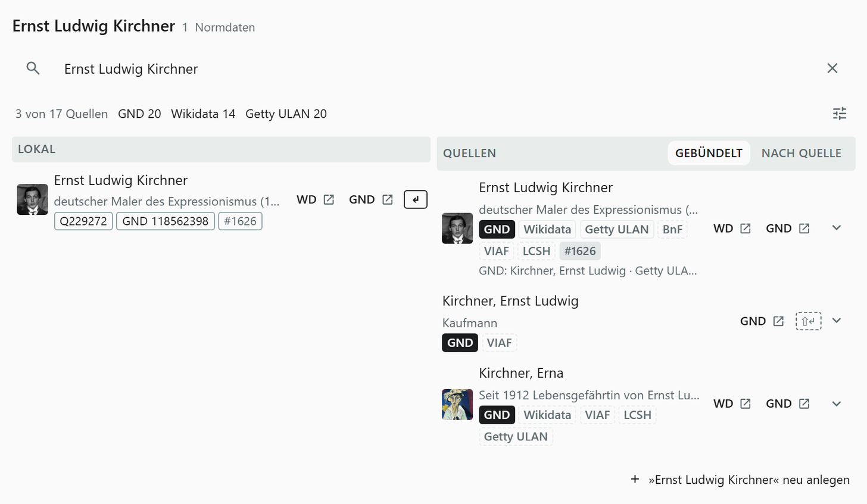Click the search magnifier icon
Image resolution: width=867 pixels, height=504 pixels.
pyautogui.click(x=33, y=68)
